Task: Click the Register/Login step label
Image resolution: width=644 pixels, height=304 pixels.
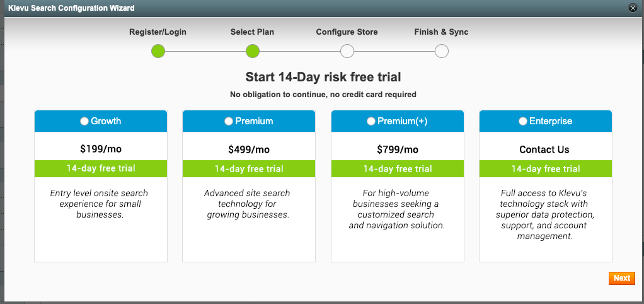Action: (158, 32)
